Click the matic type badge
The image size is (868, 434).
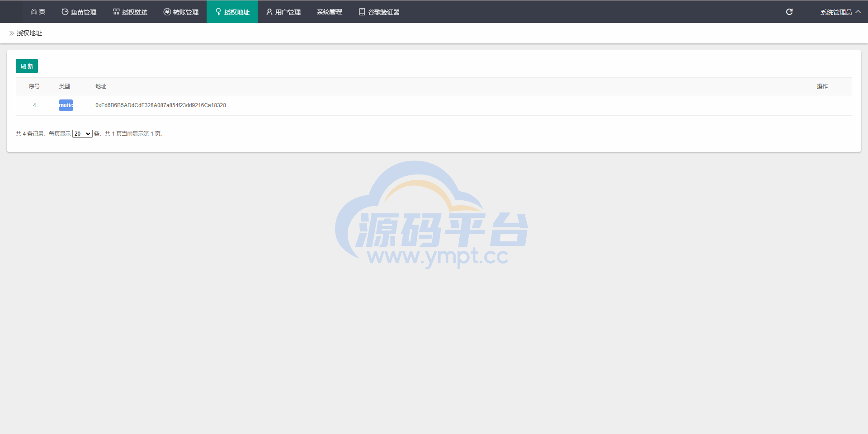pos(66,105)
